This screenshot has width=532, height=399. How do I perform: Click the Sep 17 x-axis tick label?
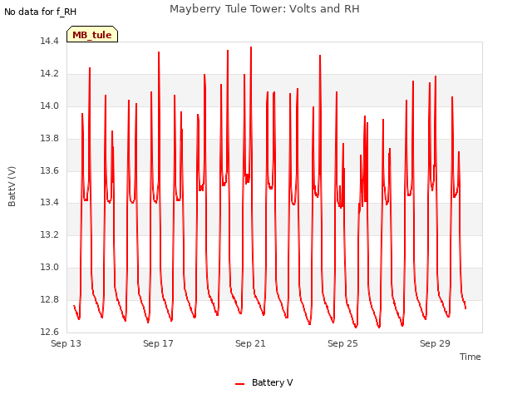pyautogui.click(x=158, y=343)
